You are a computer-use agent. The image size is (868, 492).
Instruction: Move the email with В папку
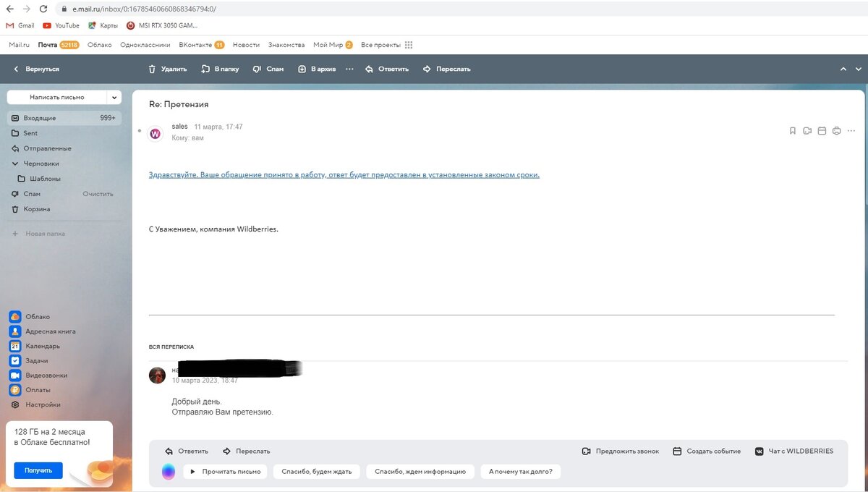[x=220, y=69]
